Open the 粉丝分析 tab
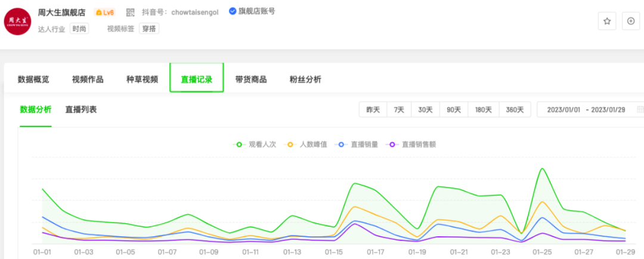The width and height of the screenshot is (644, 259). coord(305,79)
